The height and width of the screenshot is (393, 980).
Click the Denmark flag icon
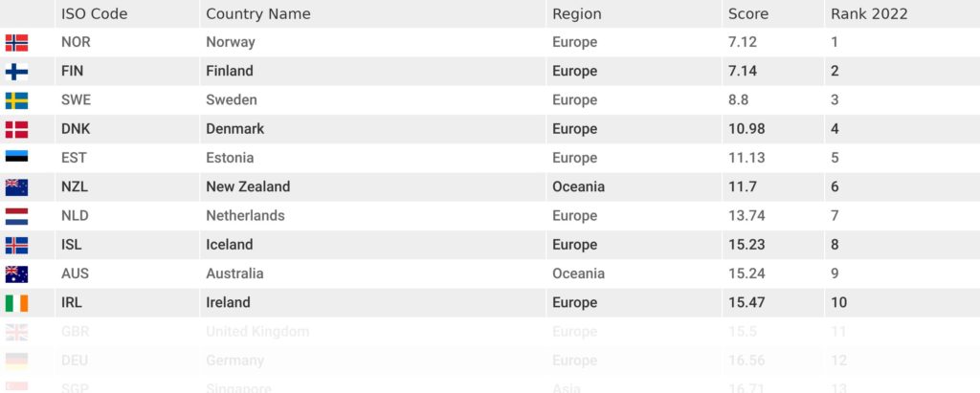click(16, 129)
